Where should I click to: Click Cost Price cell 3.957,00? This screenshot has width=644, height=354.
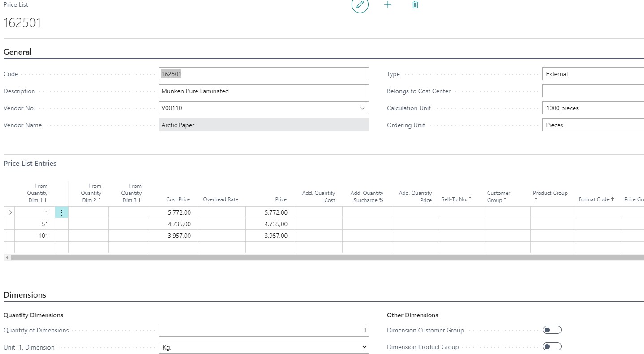173,236
